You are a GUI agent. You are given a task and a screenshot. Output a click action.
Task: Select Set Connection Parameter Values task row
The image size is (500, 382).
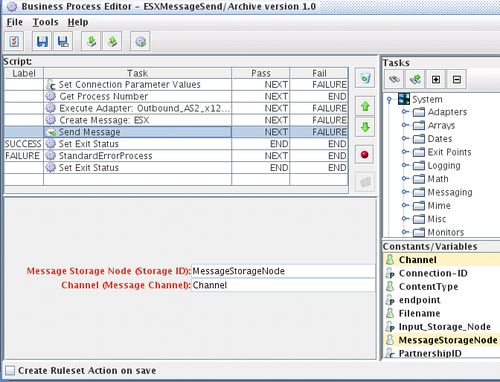point(176,85)
